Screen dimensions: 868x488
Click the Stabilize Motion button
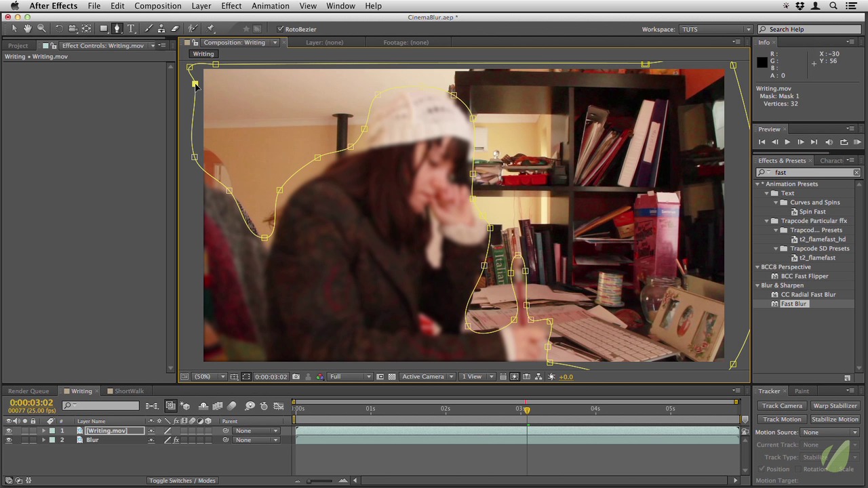click(835, 420)
